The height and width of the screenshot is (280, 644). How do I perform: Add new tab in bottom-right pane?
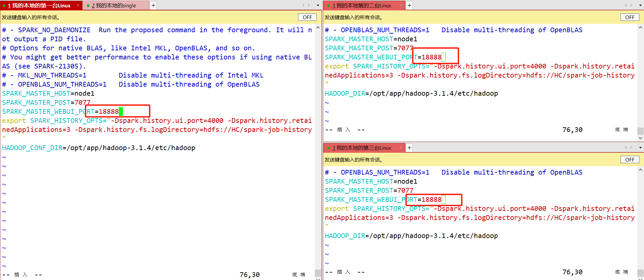coord(409,148)
